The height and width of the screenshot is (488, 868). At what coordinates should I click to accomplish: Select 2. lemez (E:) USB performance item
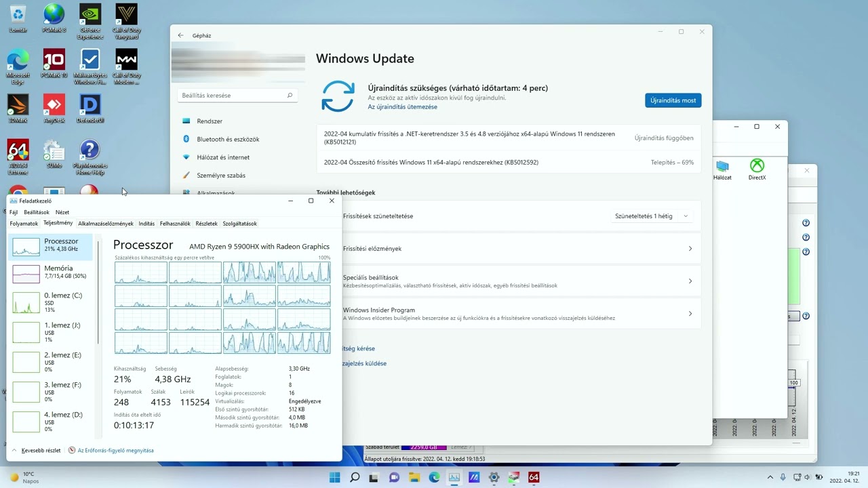(x=52, y=362)
